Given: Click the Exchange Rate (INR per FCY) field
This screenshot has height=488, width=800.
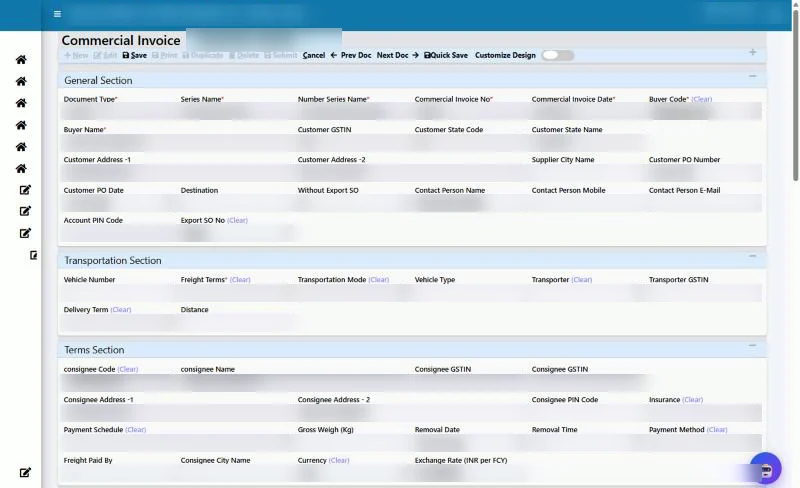Looking at the screenshot, I should point(470,473).
